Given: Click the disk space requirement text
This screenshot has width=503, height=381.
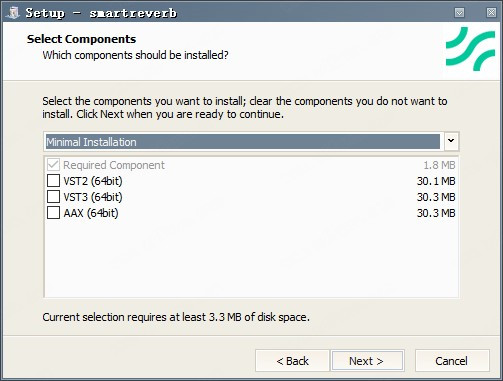Looking at the screenshot, I should (176, 317).
